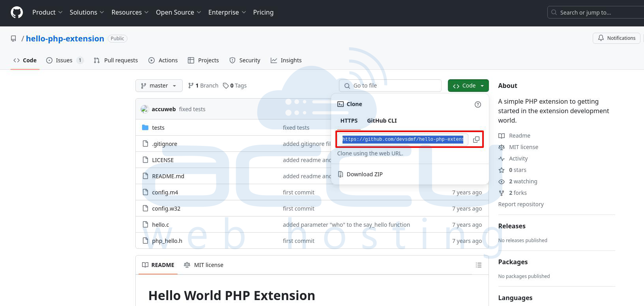The image size is (644, 306).
Task: Open the php_hello.h file
Action: point(167,241)
